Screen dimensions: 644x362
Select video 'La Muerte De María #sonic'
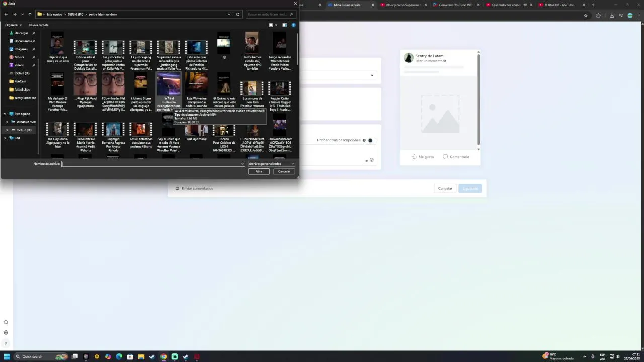pyautogui.click(x=86, y=137)
